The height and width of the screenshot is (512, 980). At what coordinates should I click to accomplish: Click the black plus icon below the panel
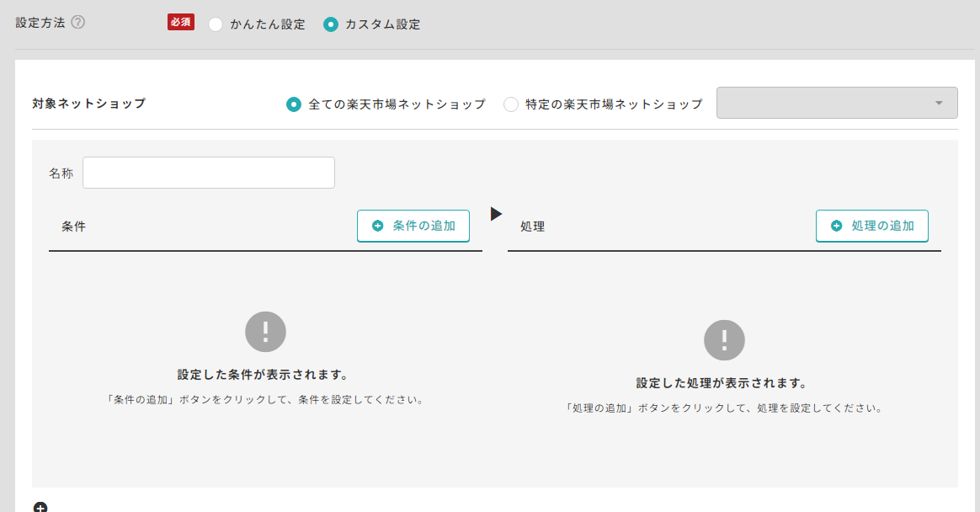click(x=40, y=507)
